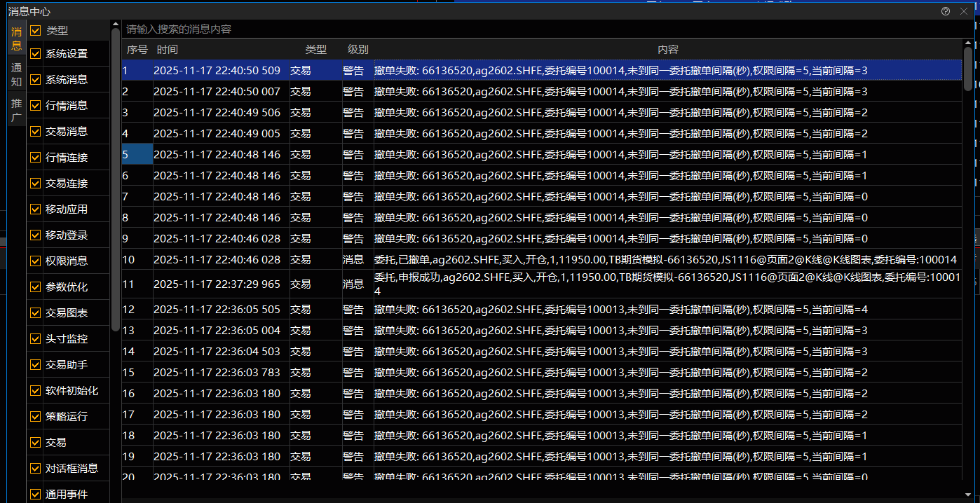Toggle the 头寸监控 filter checkbox
Image resolution: width=980 pixels, height=503 pixels.
pyautogui.click(x=36, y=338)
